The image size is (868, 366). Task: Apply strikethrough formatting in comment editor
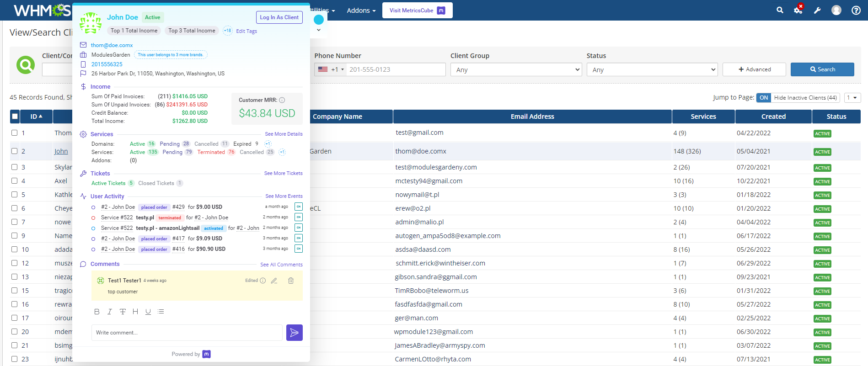[123, 312]
